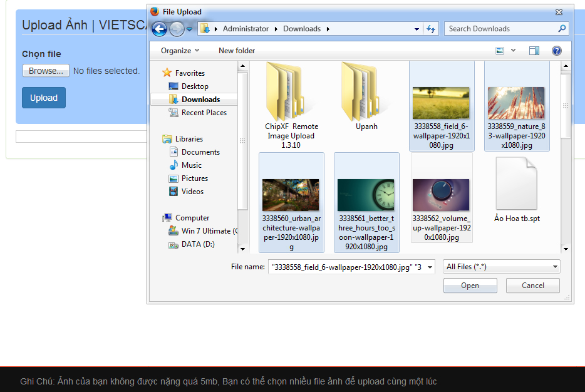Toggle the preview pane icon
The height and width of the screenshot is (392, 585).
point(534,51)
